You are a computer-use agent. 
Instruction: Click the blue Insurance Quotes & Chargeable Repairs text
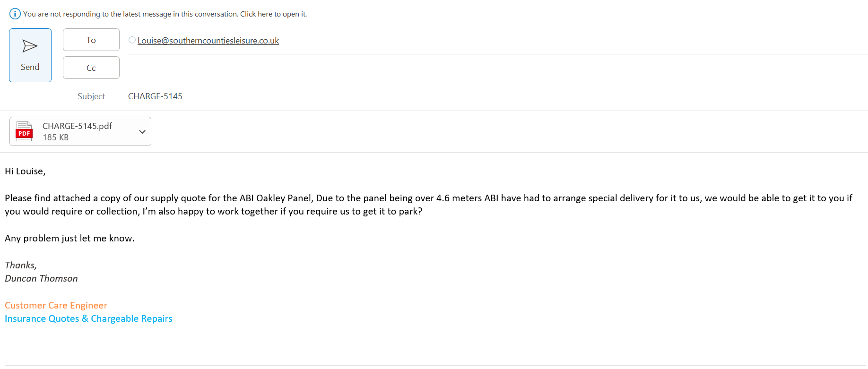click(x=88, y=319)
